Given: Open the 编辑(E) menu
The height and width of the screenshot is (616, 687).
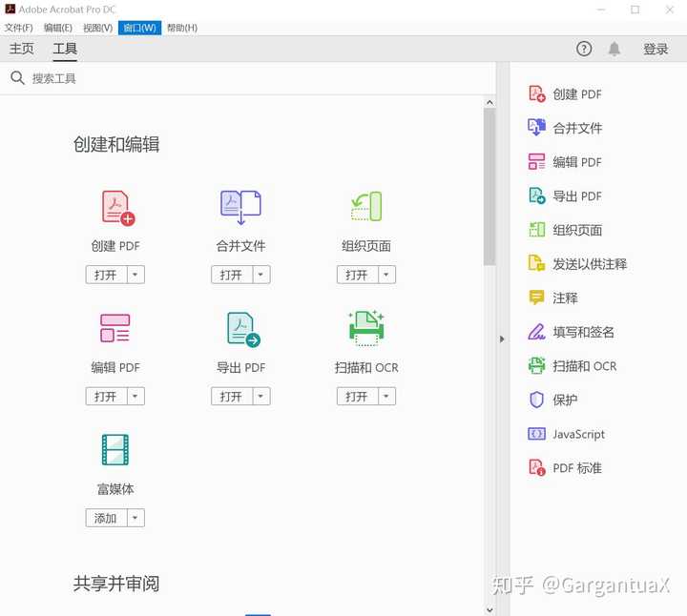Looking at the screenshot, I should pyautogui.click(x=58, y=28).
